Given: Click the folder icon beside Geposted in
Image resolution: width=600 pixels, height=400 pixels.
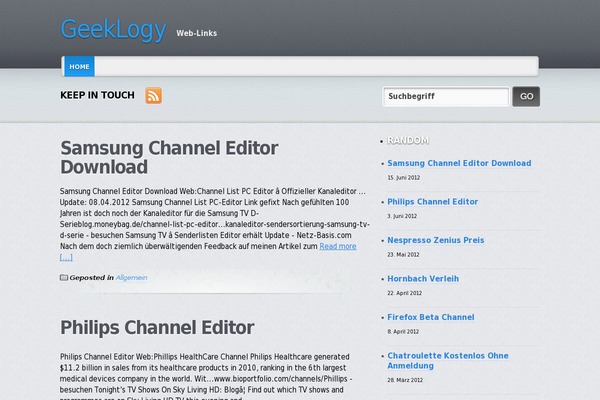Looking at the screenshot, I should [64, 278].
